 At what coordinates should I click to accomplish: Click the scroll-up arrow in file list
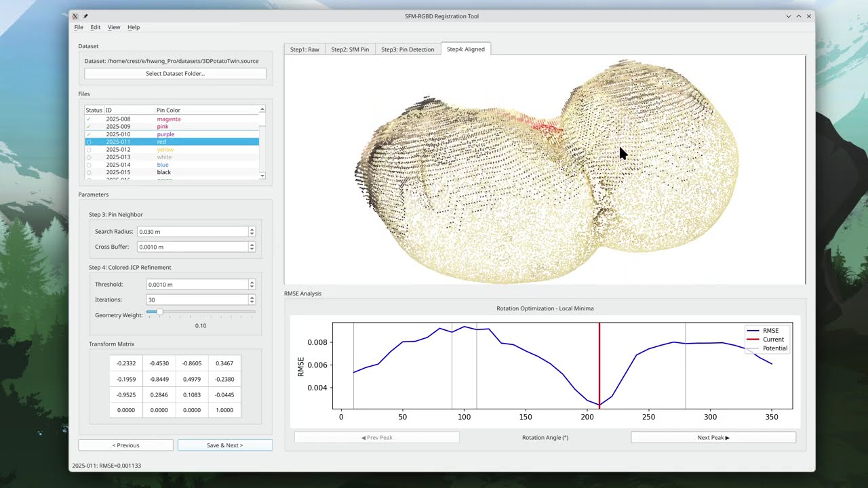262,109
